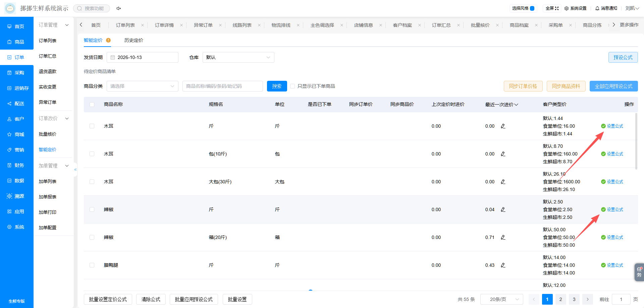Open the 营销 marketing sidebar item
This screenshot has height=308, width=644.
tap(16, 150)
